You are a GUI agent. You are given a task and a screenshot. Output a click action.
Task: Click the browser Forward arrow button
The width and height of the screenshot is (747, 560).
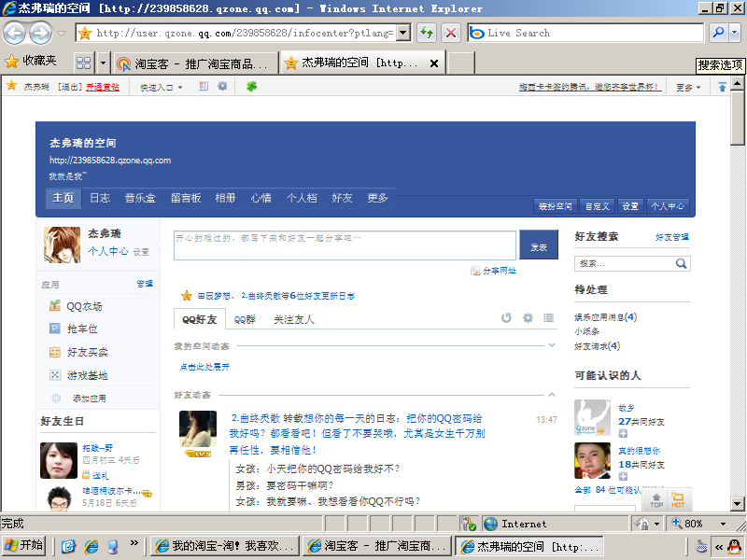tap(40, 34)
